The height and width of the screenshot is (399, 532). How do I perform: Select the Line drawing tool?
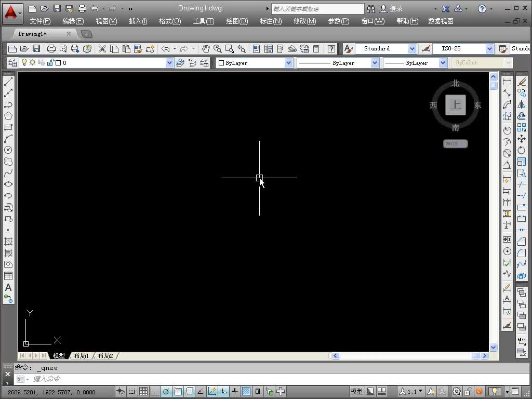point(8,81)
